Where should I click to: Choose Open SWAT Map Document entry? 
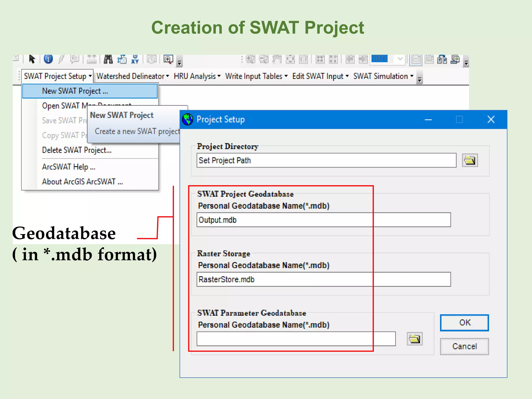pyautogui.click(x=90, y=106)
